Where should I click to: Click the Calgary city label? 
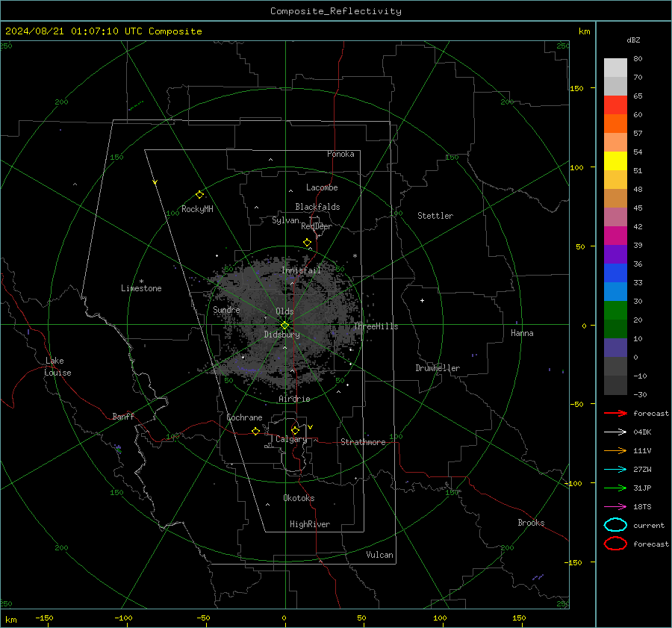pyautogui.click(x=291, y=439)
